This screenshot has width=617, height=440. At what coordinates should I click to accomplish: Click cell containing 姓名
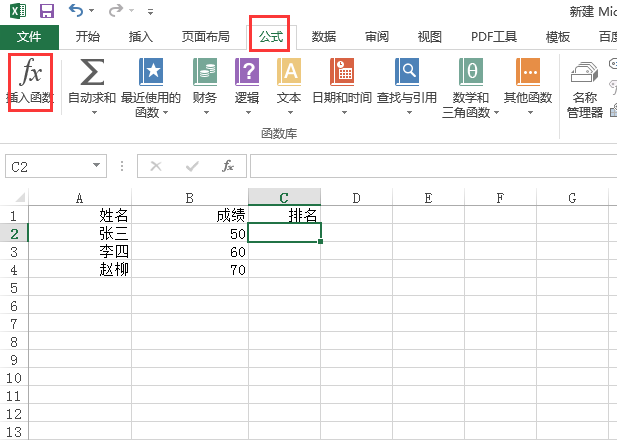pyautogui.click(x=80, y=215)
